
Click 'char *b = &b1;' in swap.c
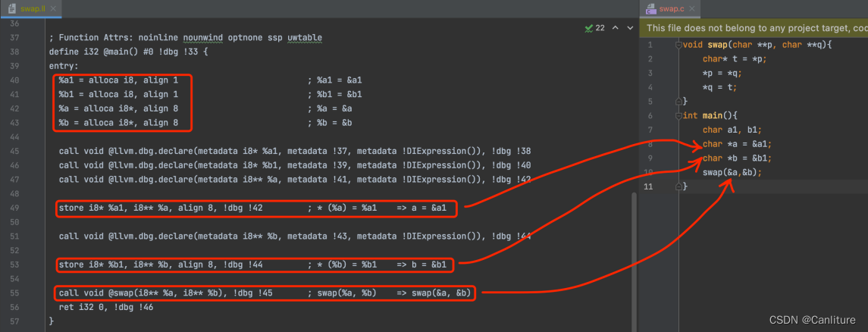point(738,158)
